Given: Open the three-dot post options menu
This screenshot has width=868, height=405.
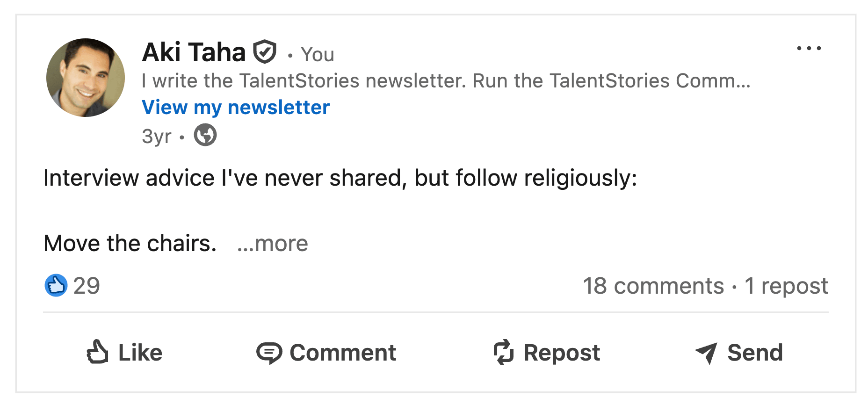Looking at the screenshot, I should coord(809,49).
